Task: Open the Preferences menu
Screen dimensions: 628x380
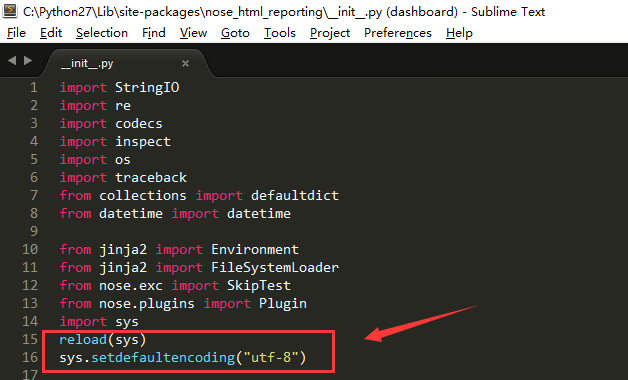Action: tap(398, 33)
